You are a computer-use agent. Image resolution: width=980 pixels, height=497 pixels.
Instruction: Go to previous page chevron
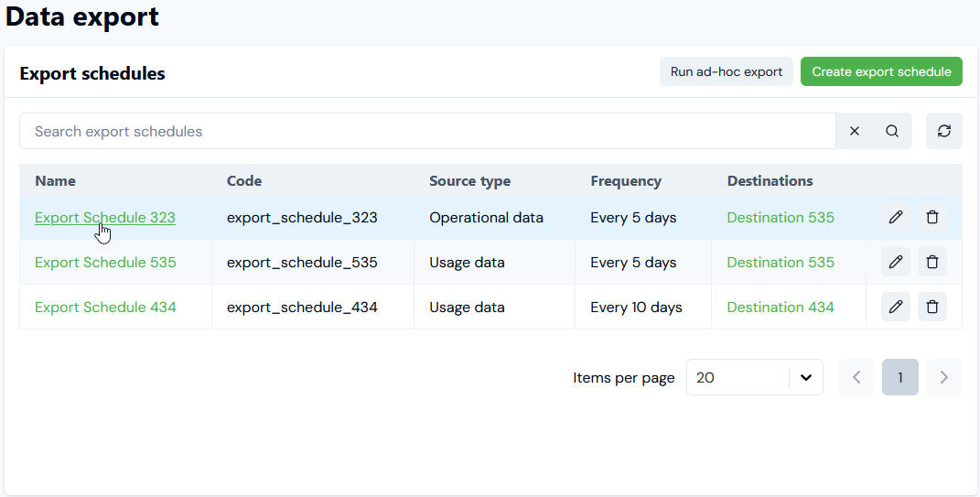click(856, 378)
